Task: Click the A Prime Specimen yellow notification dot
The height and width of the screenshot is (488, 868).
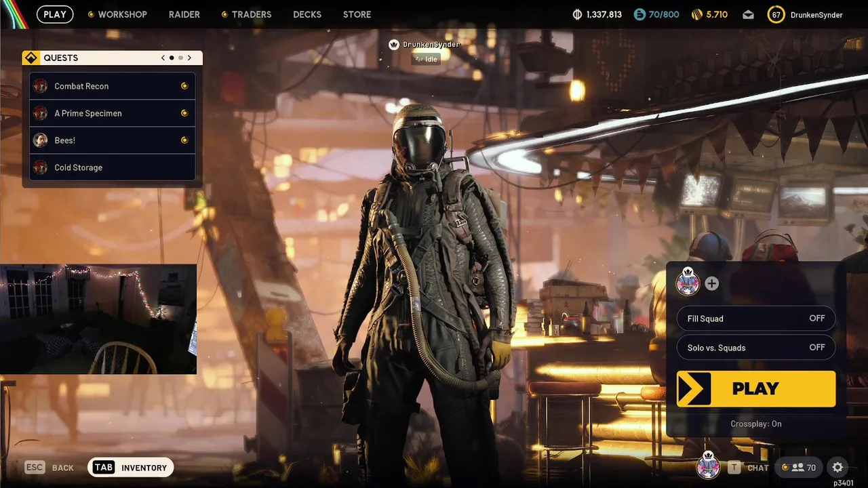Action: [184, 113]
